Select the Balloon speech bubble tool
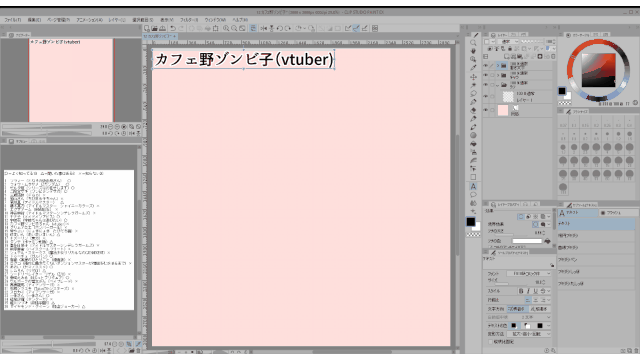This screenshot has height=360, width=640. tap(473, 195)
